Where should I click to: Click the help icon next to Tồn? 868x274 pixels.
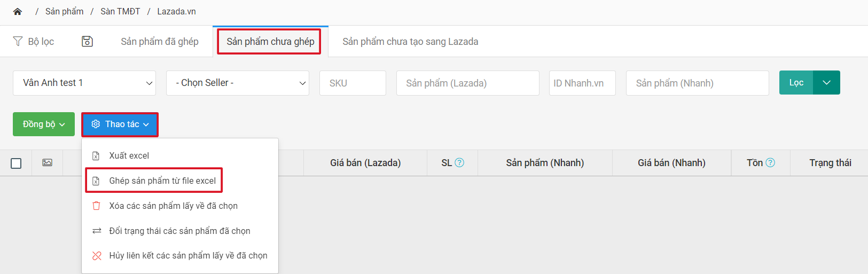click(x=770, y=163)
